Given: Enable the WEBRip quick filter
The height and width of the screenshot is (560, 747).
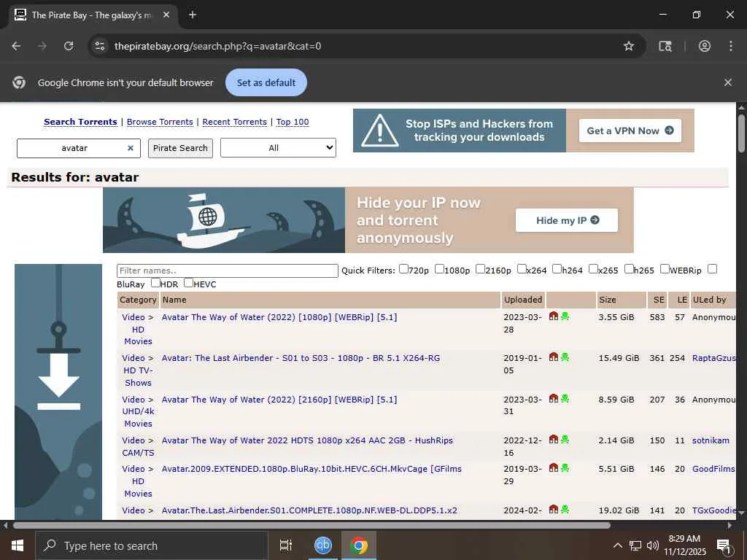Looking at the screenshot, I should (x=665, y=269).
